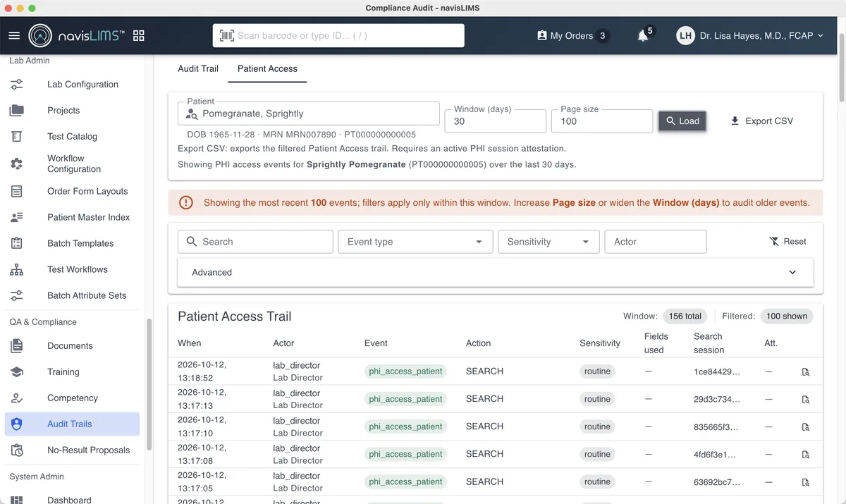Click Export CSV button
The width and height of the screenshot is (846, 504).
pyautogui.click(x=761, y=121)
